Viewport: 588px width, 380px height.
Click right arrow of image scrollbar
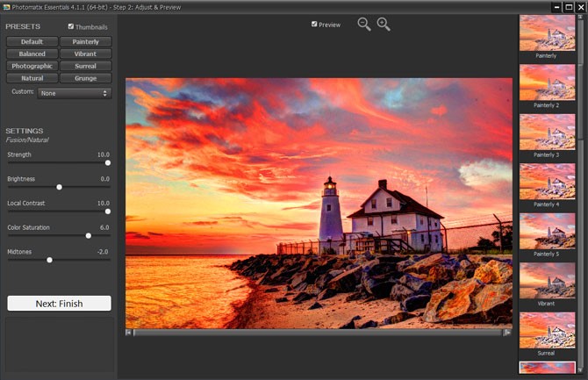click(x=507, y=333)
